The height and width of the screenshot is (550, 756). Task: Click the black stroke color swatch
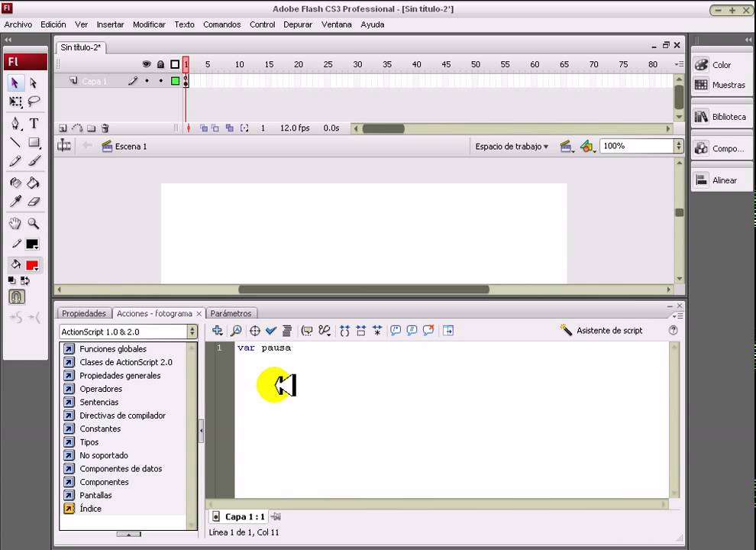point(32,244)
